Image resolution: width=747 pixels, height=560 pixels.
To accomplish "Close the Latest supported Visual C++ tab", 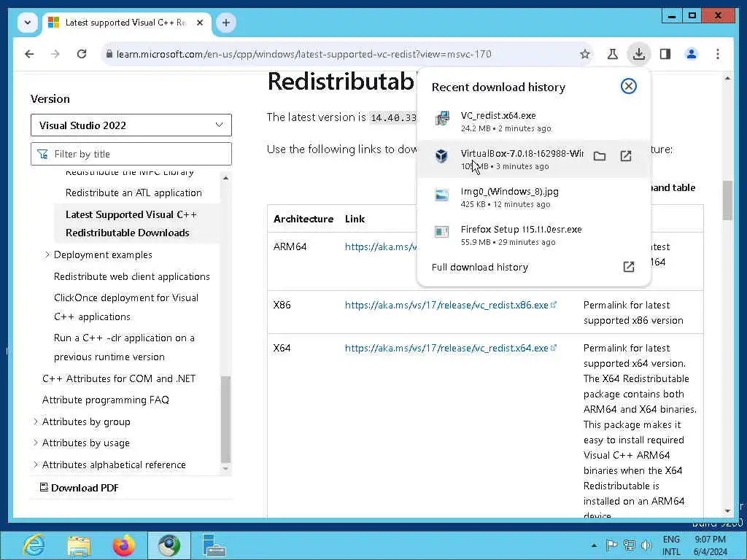I will click(200, 23).
